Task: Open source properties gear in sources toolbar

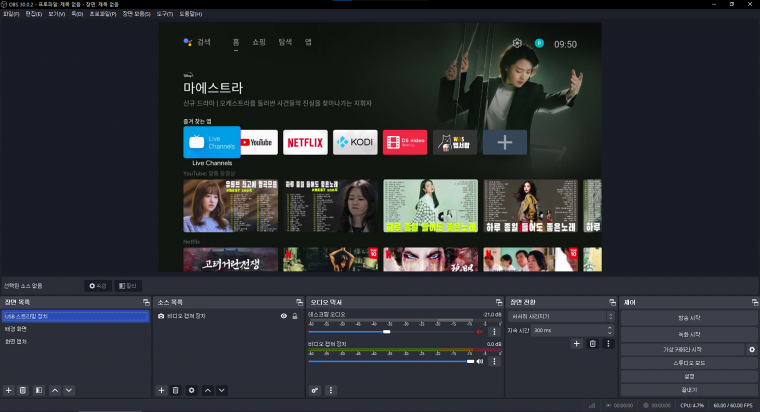Action: (x=191, y=390)
